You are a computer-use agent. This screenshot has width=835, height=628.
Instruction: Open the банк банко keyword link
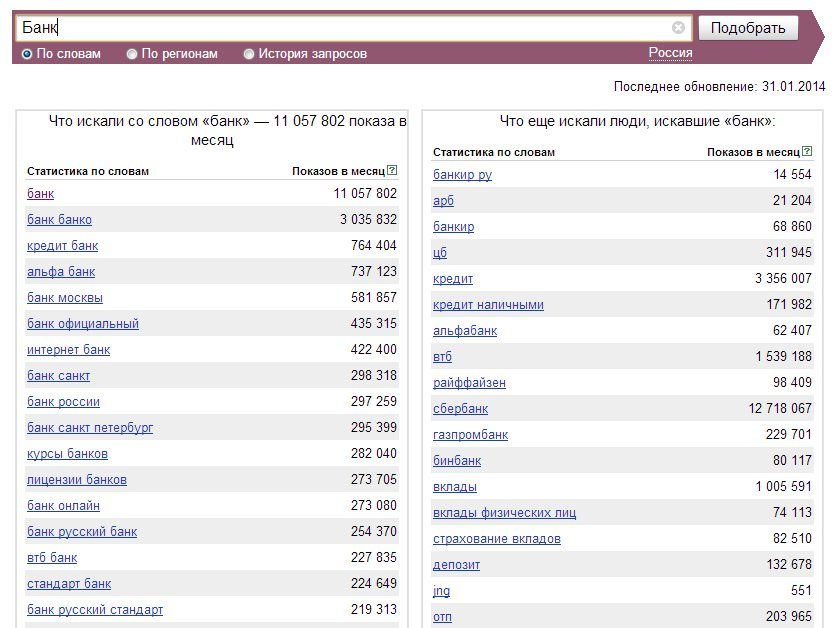(x=59, y=219)
